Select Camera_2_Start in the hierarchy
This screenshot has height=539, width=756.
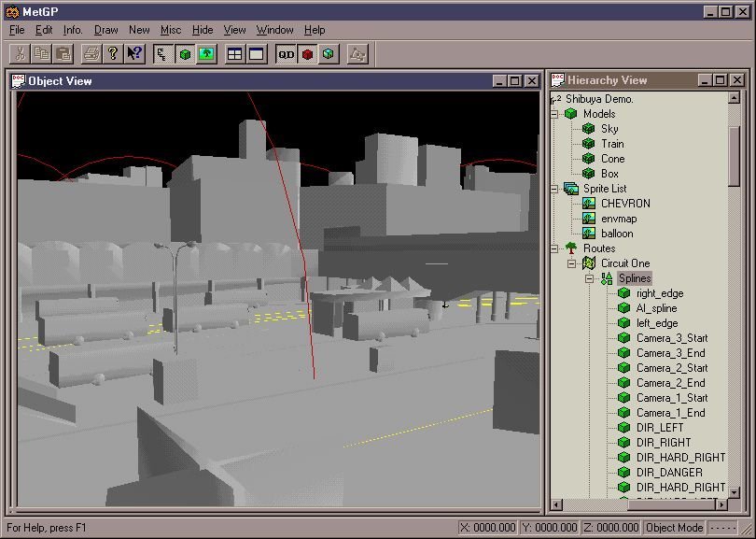point(672,368)
